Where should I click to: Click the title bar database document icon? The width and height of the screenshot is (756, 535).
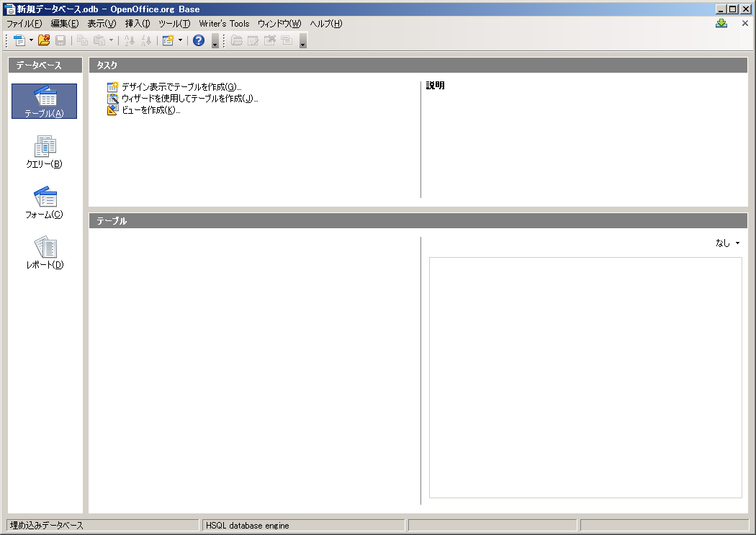9,9
